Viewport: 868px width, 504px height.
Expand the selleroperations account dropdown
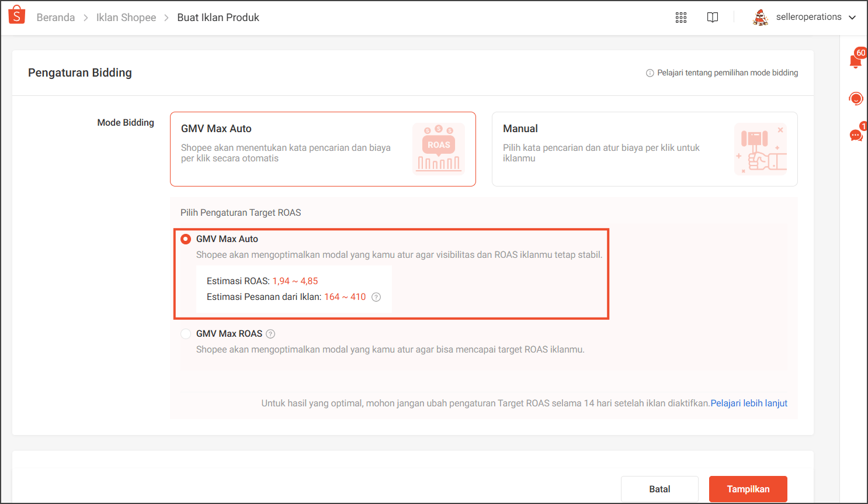812,17
